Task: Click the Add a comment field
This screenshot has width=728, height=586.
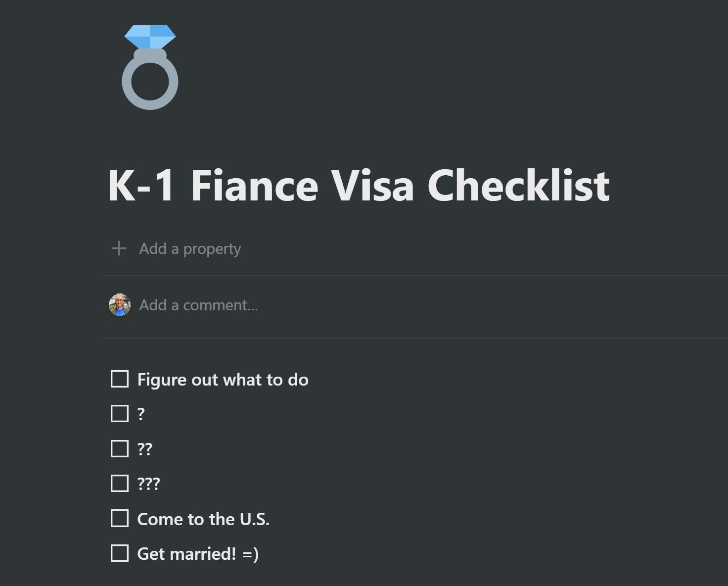Action: [x=199, y=305]
